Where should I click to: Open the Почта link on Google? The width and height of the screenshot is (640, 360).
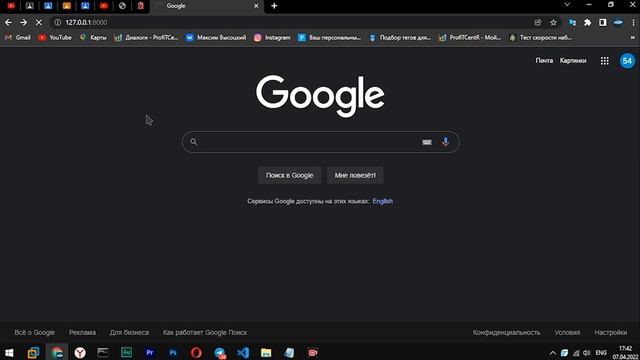coord(544,60)
